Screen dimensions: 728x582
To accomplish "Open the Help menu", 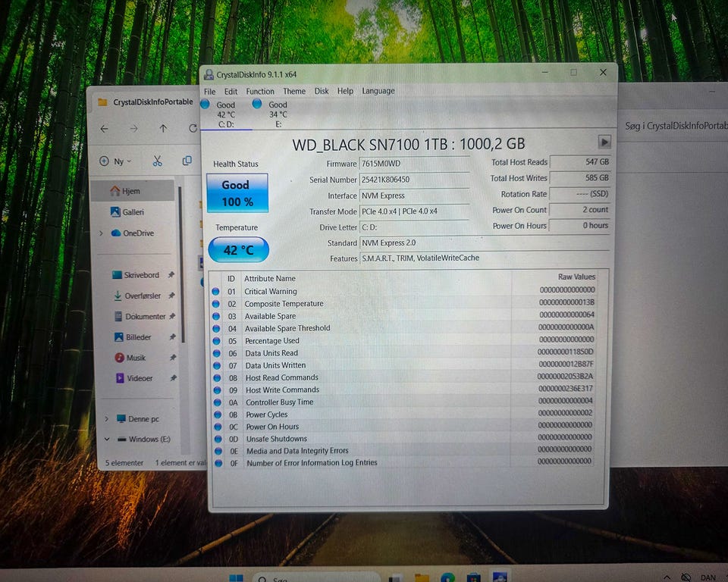I will (345, 91).
